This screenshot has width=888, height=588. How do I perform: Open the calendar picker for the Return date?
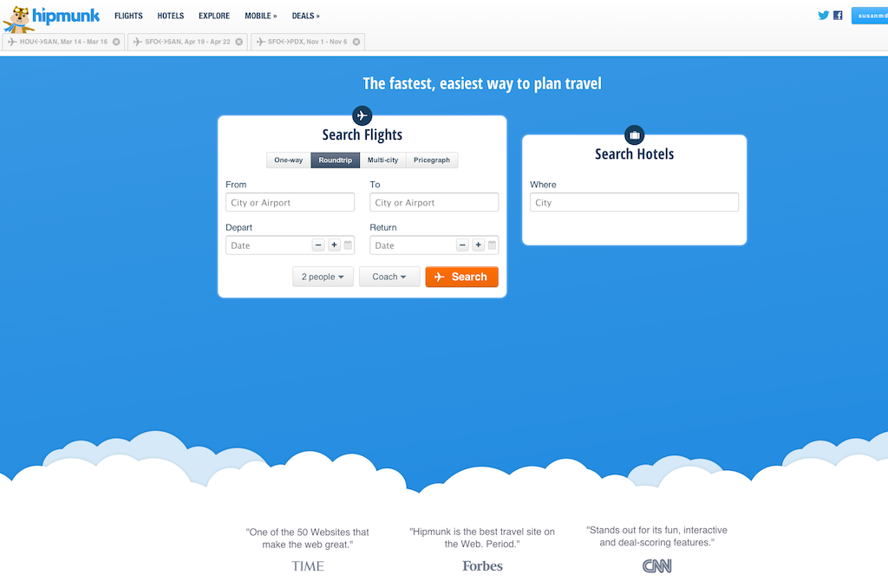[492, 245]
